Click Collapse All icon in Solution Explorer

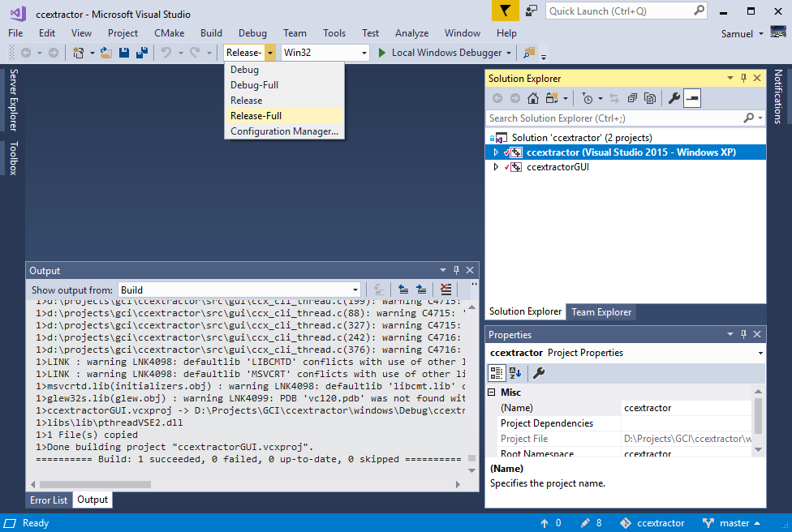click(632, 98)
